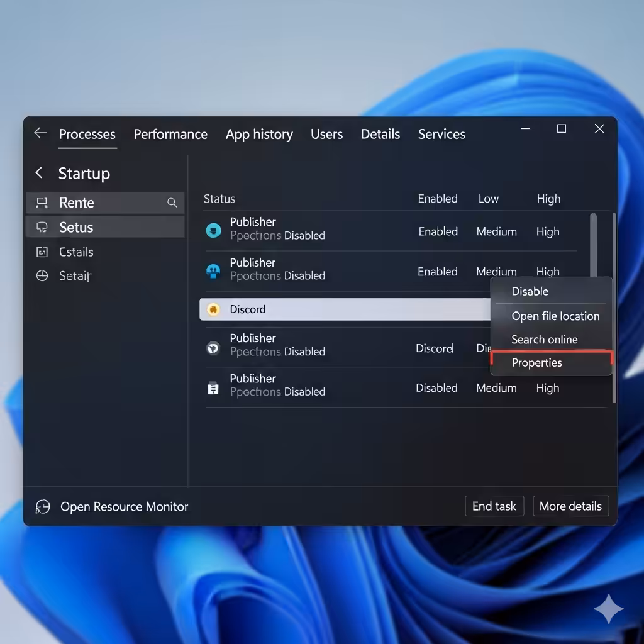Click the End task button
The image size is (644, 644).
click(x=494, y=506)
